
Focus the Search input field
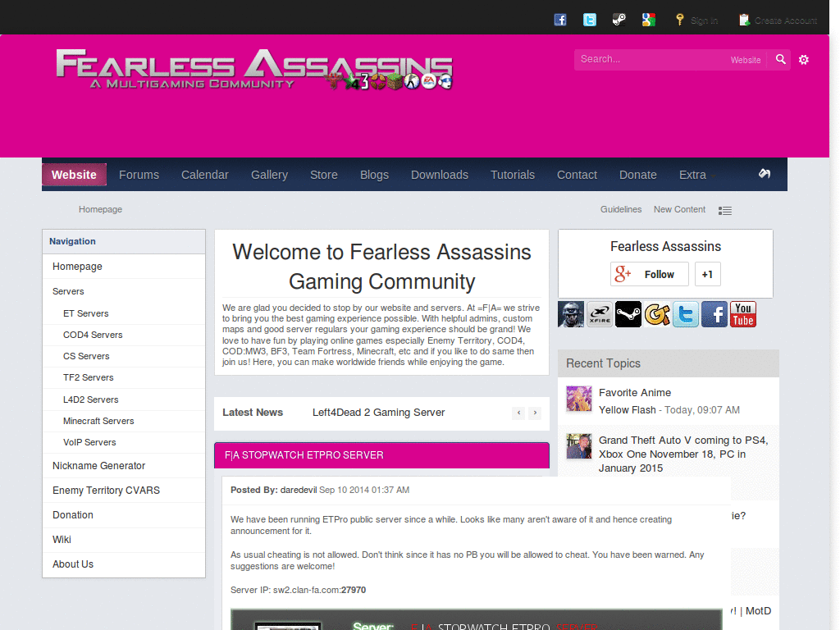651,59
